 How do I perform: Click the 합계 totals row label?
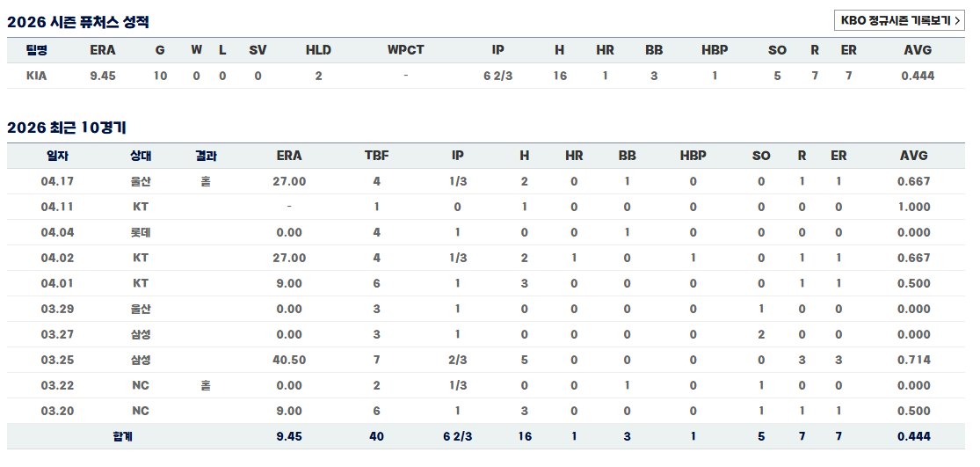pyautogui.click(x=123, y=436)
